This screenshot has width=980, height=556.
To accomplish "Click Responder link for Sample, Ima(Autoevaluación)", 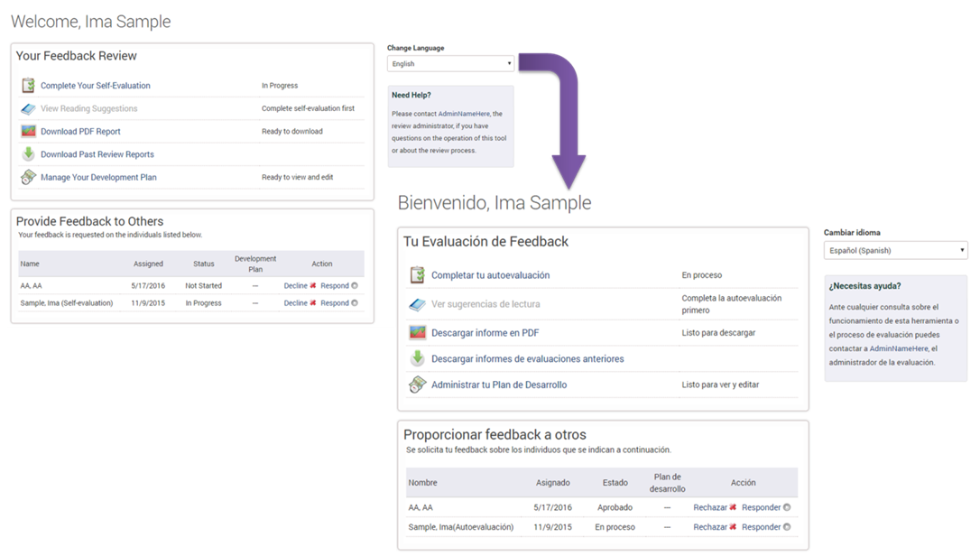I will pos(762,527).
